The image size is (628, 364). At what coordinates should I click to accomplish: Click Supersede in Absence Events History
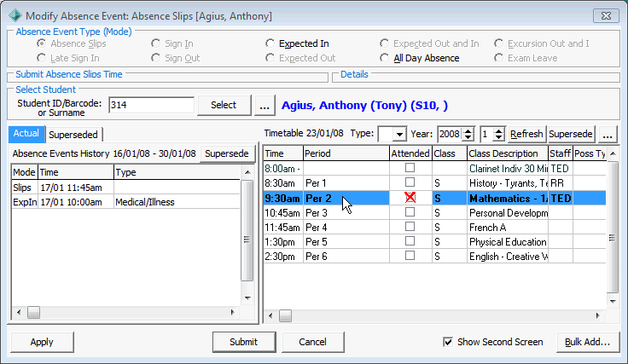pyautogui.click(x=227, y=153)
